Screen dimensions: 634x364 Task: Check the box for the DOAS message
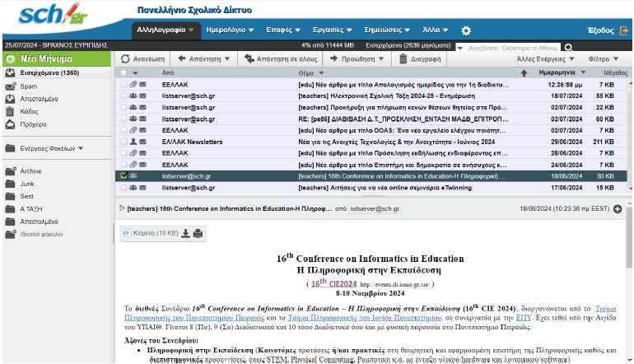124,131
